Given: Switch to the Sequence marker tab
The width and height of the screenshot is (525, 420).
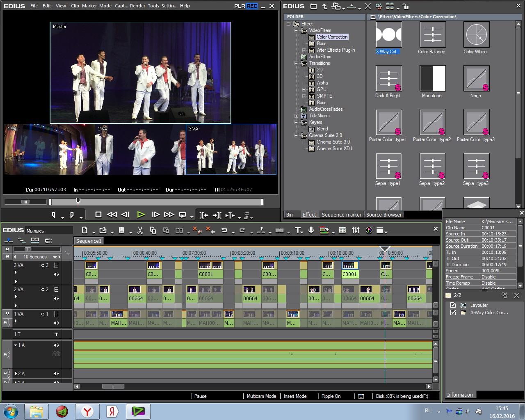Looking at the screenshot, I should pyautogui.click(x=342, y=215).
